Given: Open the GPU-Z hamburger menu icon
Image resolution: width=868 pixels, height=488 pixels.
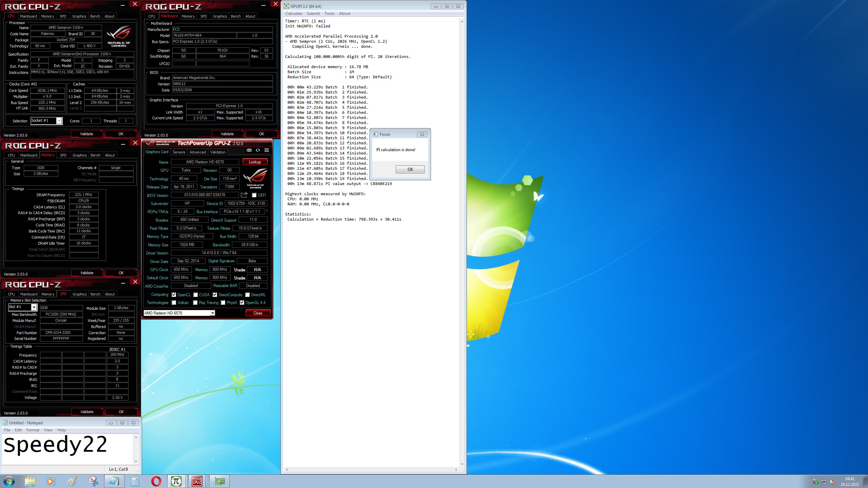Looking at the screenshot, I should [x=267, y=150].
